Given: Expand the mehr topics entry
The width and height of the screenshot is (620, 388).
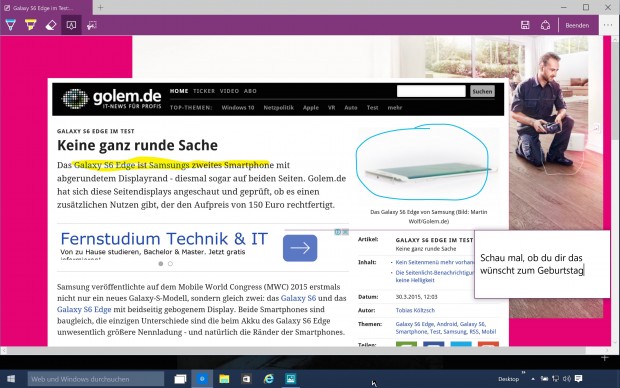Looking at the screenshot, I should point(395,108).
